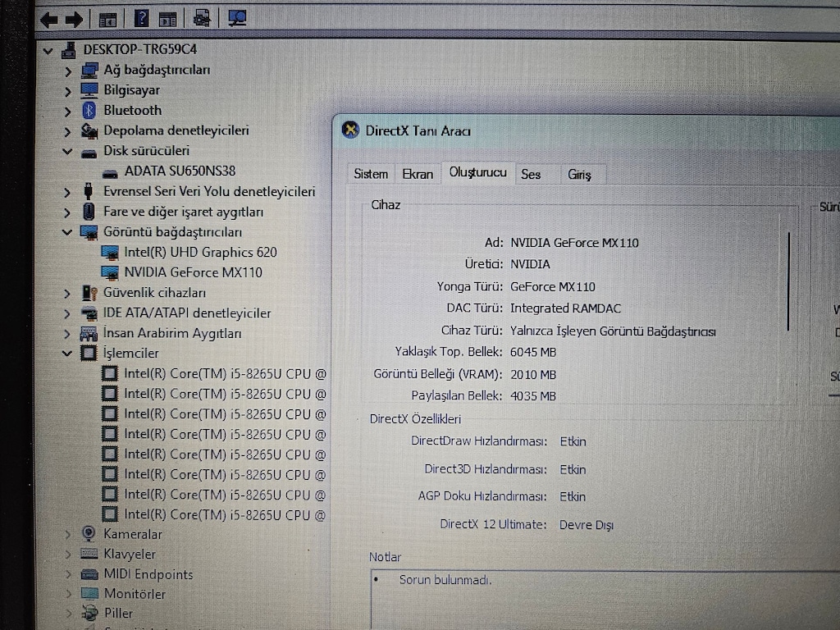The height and width of the screenshot is (630, 840).
Task: Click the Cihaz panel vertical scrollbar
Action: coord(788,281)
